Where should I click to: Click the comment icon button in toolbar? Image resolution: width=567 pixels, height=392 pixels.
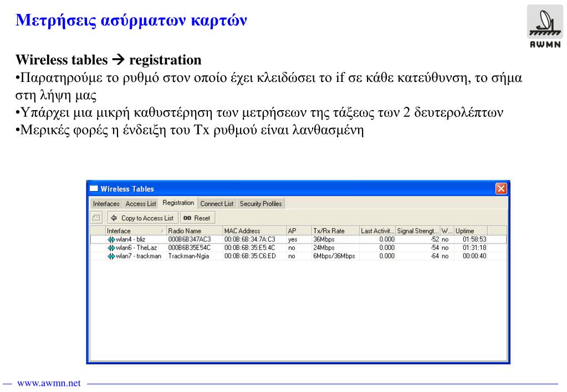[96, 218]
